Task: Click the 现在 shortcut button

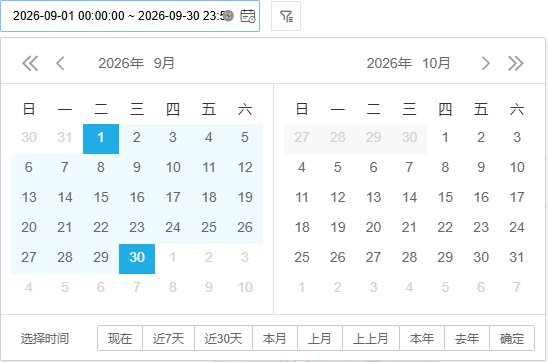Action: click(120, 338)
